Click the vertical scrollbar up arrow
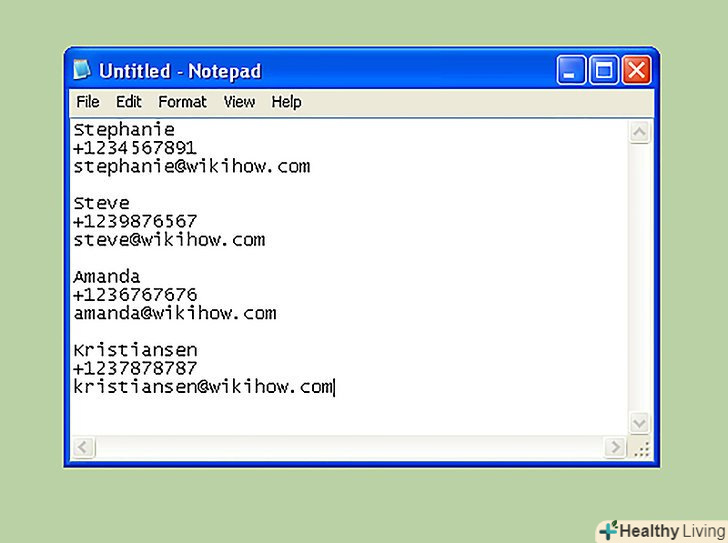This screenshot has height=543, width=728. (x=639, y=132)
